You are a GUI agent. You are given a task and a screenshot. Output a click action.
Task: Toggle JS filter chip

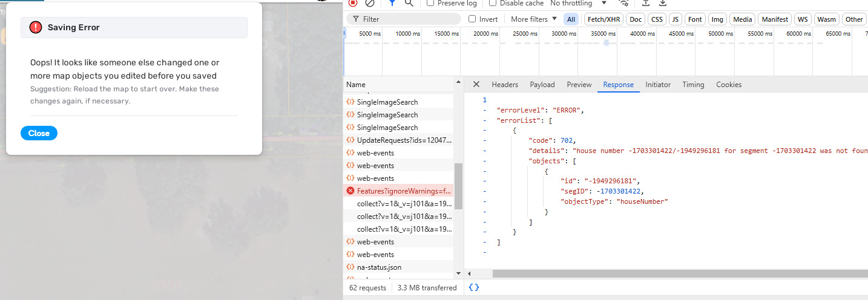click(x=675, y=19)
